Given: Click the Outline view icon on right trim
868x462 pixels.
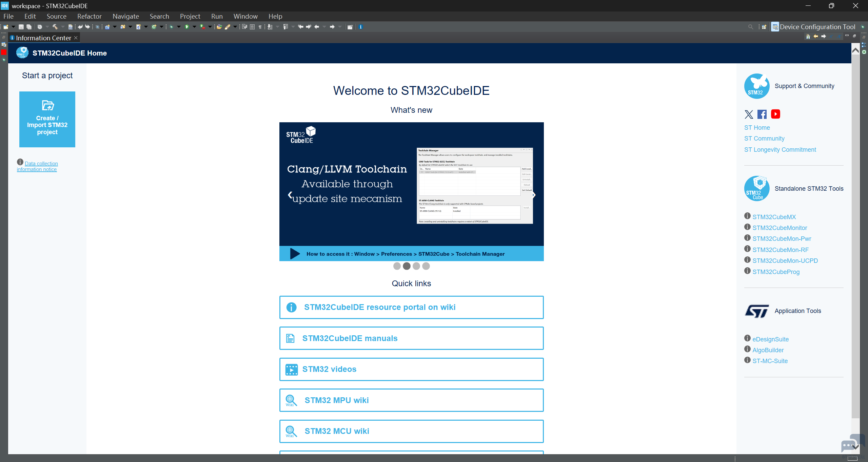Looking at the screenshot, I should click(864, 45).
